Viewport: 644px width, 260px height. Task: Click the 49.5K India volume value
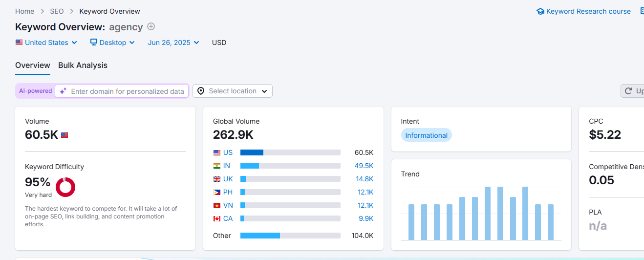coord(364,166)
